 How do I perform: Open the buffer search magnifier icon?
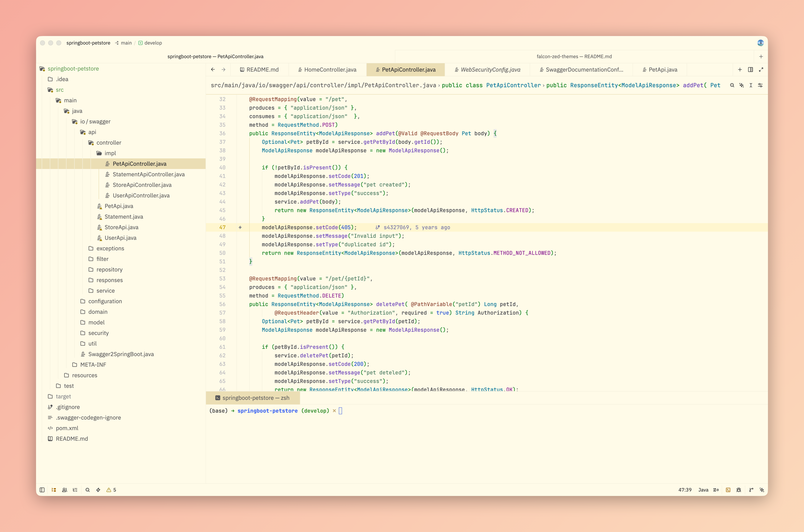pos(732,85)
